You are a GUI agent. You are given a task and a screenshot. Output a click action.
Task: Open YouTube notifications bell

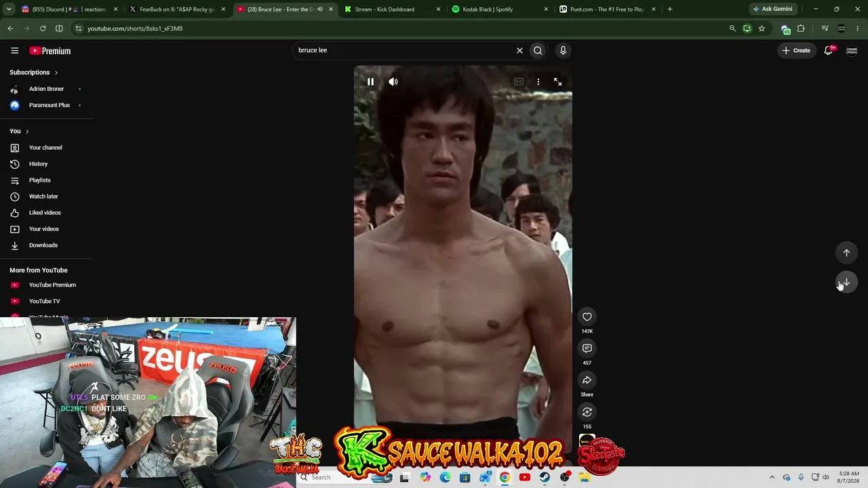829,50
